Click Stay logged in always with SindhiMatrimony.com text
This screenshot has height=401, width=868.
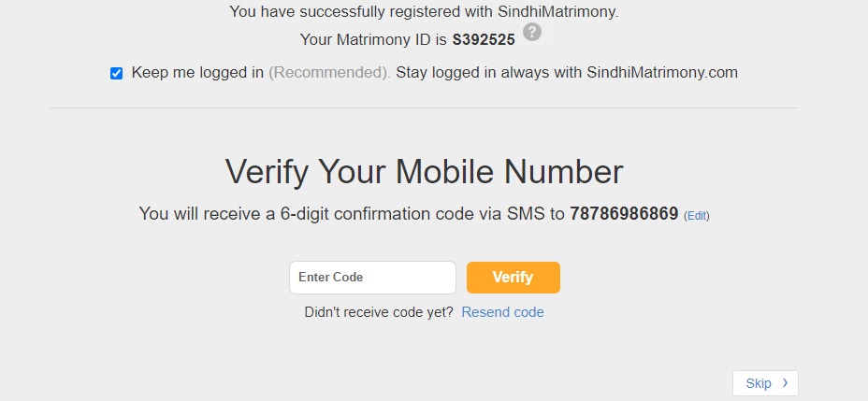[x=567, y=73]
